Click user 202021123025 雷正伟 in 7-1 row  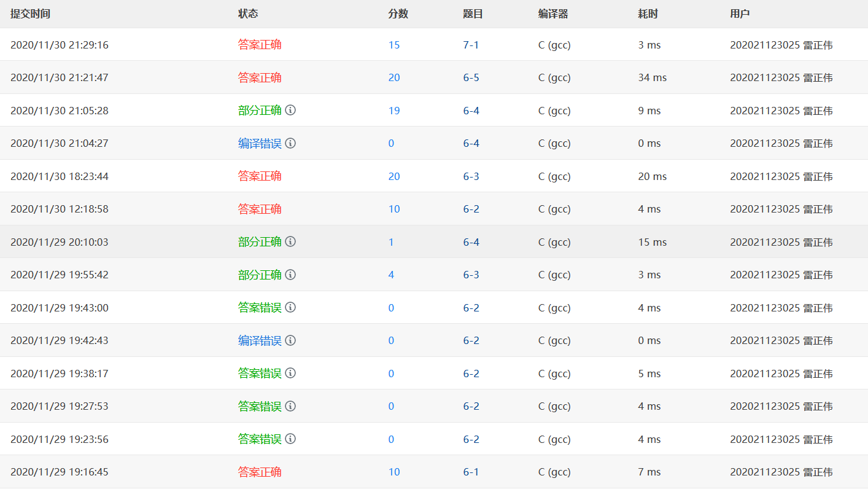(781, 45)
